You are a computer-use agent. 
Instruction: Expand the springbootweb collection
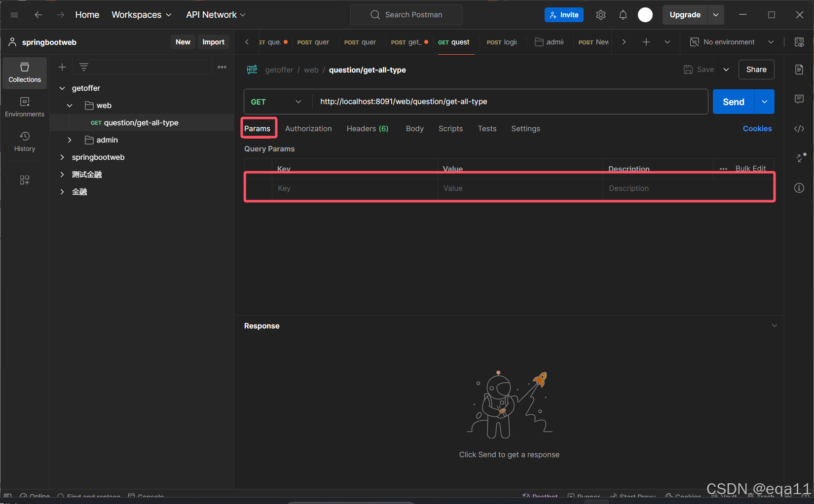(x=62, y=157)
